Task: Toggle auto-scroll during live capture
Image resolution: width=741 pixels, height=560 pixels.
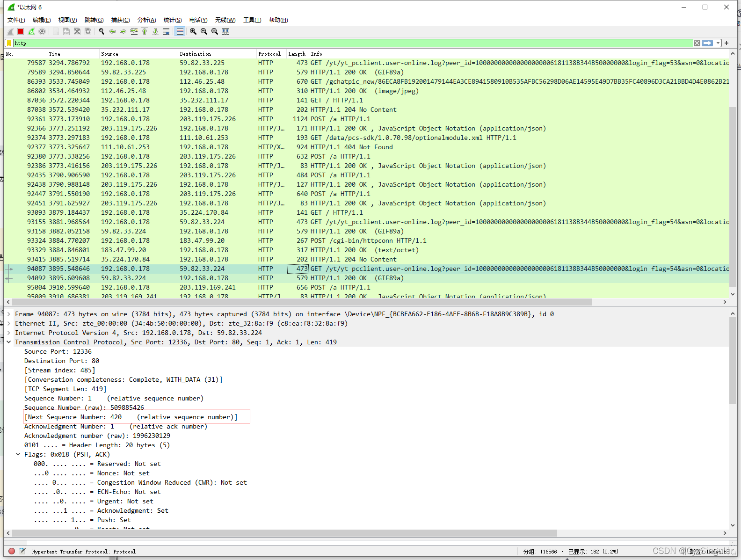Action: [166, 31]
